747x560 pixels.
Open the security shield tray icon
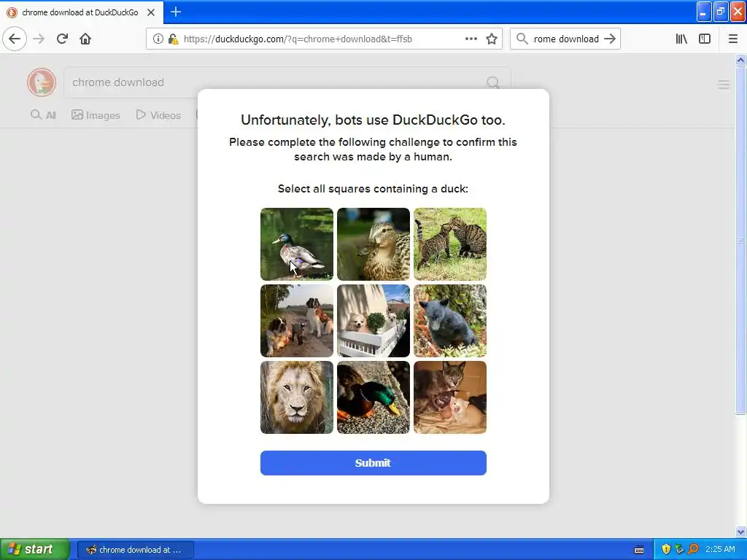(666, 549)
